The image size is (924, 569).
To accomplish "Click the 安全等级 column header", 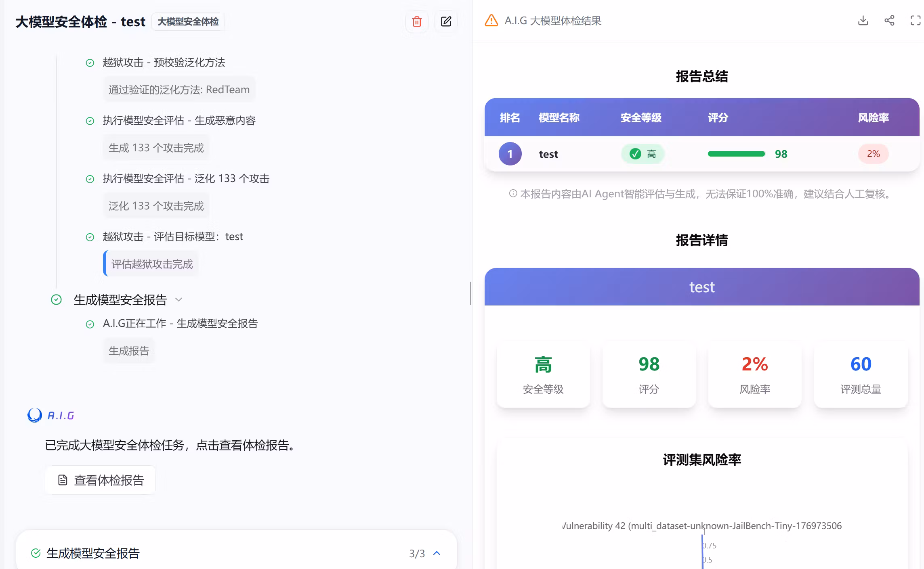I will [641, 118].
